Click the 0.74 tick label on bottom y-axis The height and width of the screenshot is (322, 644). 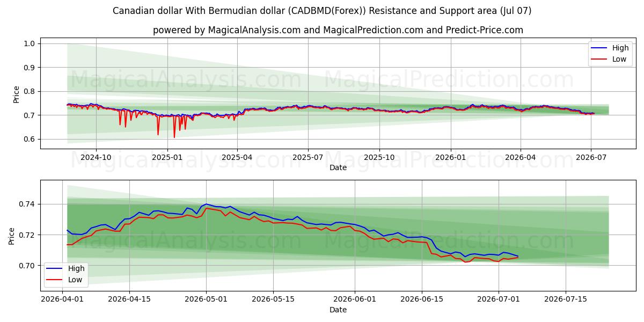(27, 204)
